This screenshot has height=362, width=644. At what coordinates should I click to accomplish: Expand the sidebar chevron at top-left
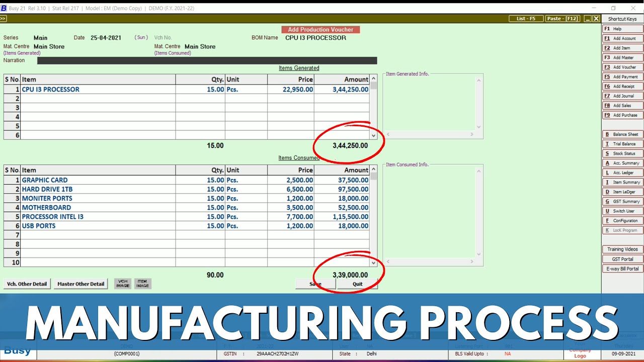pos(3,19)
